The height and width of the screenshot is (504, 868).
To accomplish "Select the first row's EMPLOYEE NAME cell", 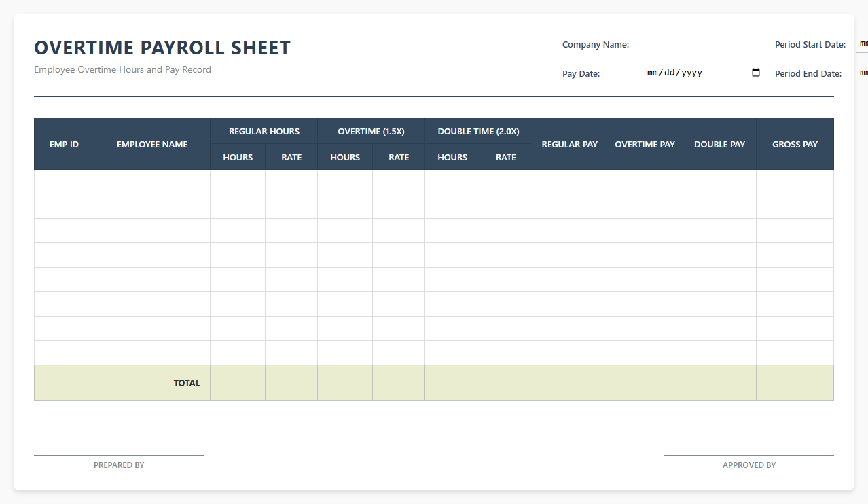I will click(x=152, y=182).
